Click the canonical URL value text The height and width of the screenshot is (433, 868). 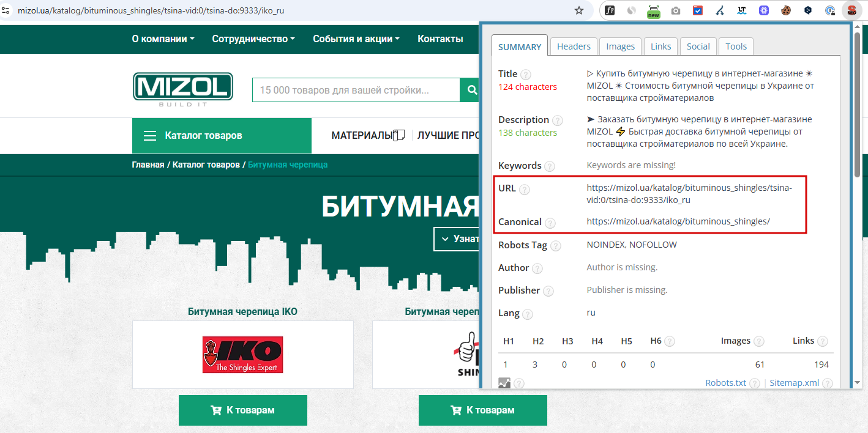678,221
